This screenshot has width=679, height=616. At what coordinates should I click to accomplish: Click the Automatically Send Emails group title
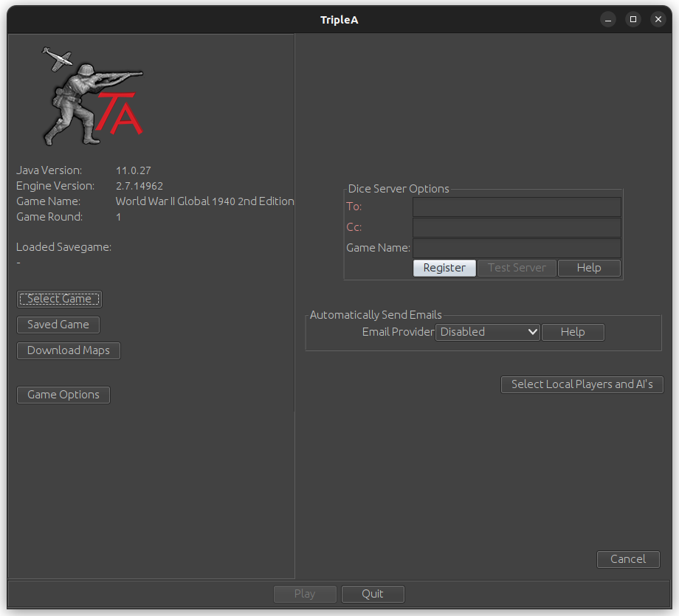coord(376,315)
